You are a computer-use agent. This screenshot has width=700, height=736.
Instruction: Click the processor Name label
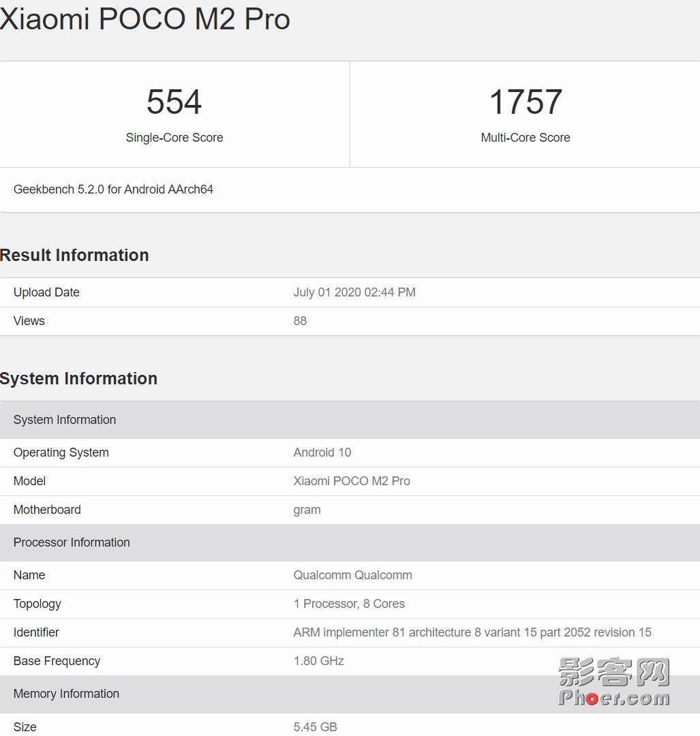pyautogui.click(x=29, y=575)
